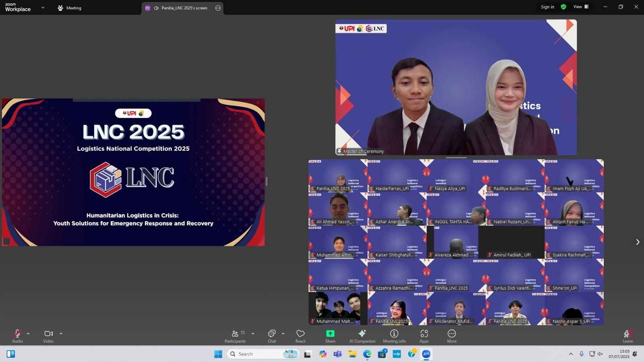Screen dimensions: 644x362
Task: Click the divider handle below the speaker video
Action: coord(456,158)
